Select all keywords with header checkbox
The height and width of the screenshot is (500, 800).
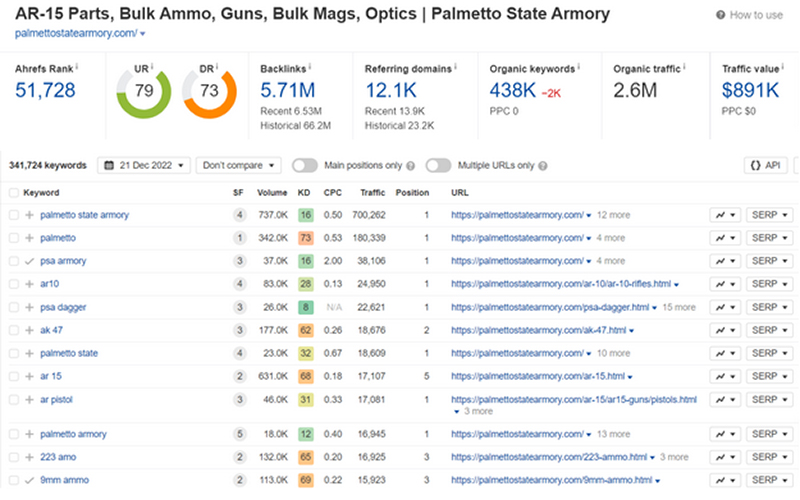coord(14,193)
